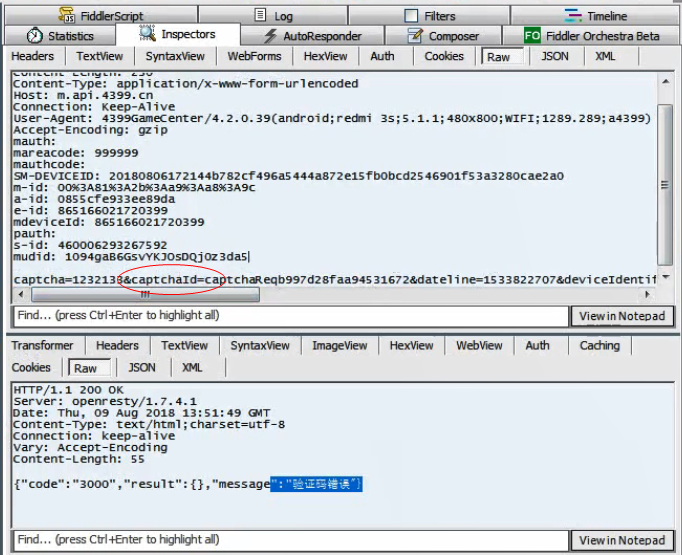The image size is (682, 555).
Task: Open the Timeline tab
Action: (x=595, y=16)
